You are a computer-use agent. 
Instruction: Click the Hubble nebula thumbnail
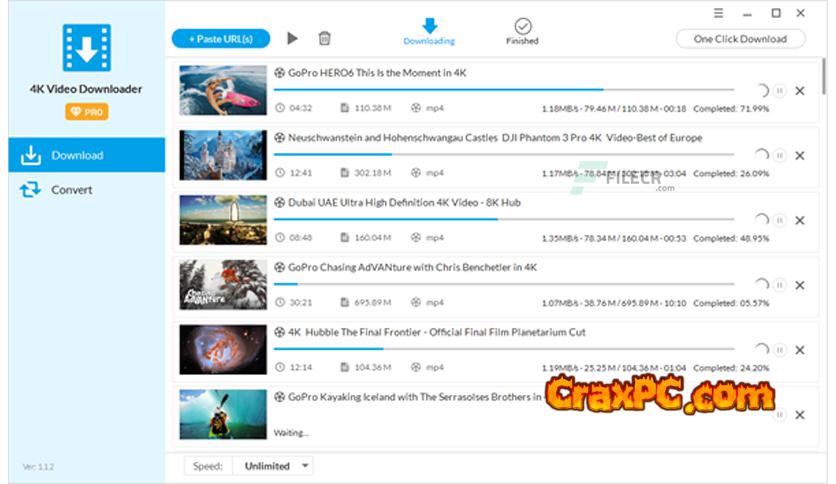click(x=223, y=350)
